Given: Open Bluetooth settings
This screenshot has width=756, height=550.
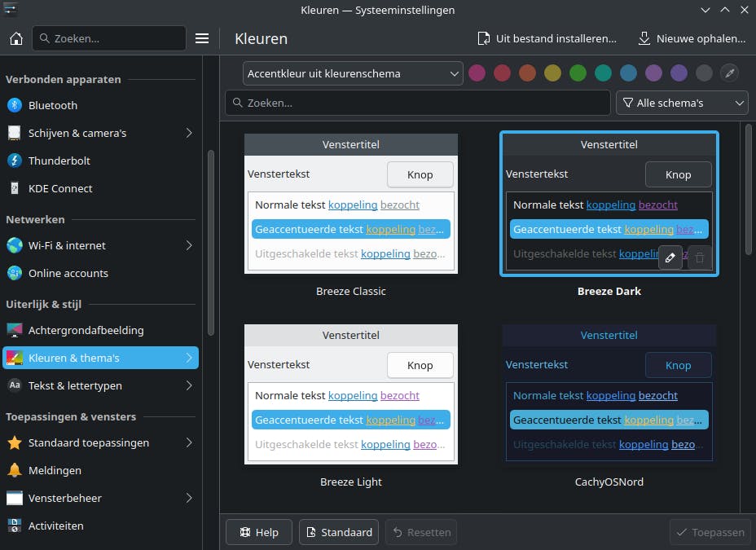Looking at the screenshot, I should coord(100,105).
